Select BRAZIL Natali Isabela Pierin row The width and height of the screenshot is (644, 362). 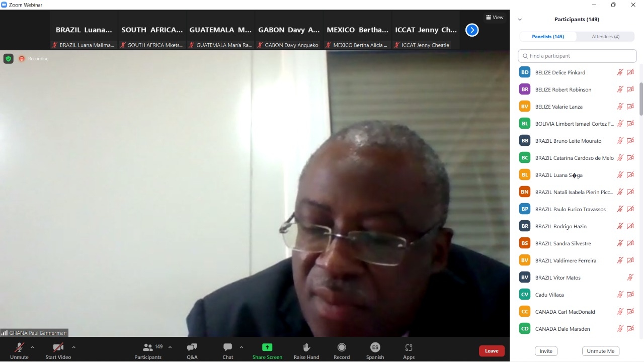pos(577,192)
